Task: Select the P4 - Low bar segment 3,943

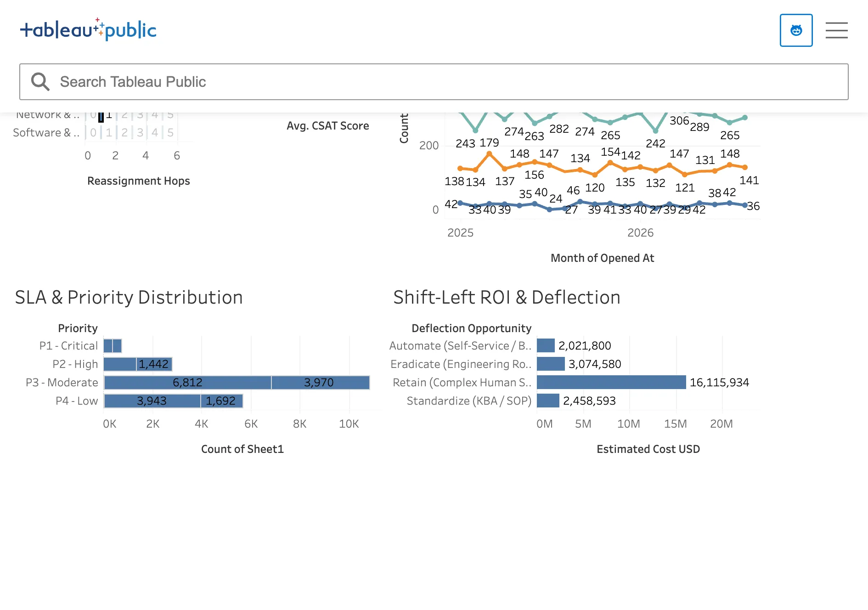Action: 152,401
